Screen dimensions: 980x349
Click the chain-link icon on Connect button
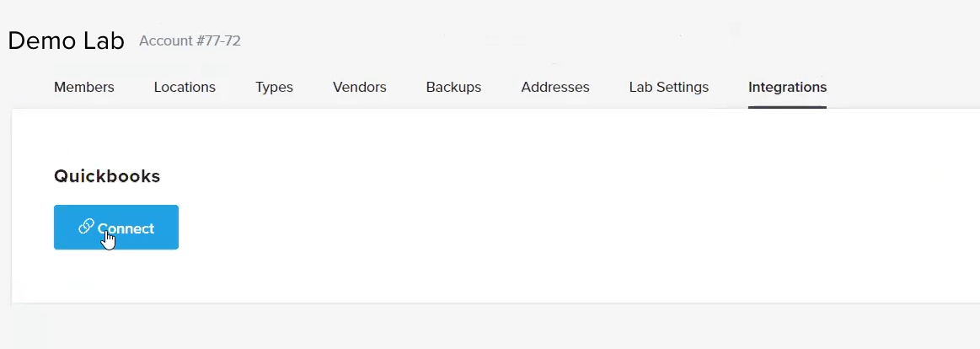pos(86,227)
